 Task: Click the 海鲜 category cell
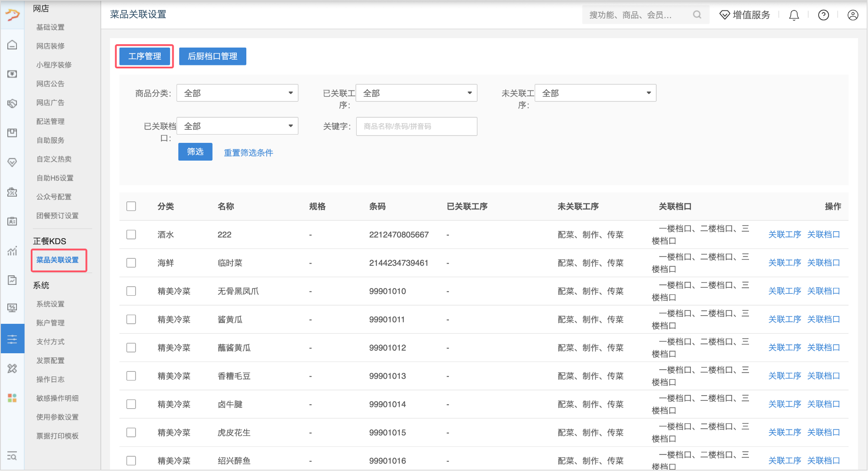[x=166, y=263]
